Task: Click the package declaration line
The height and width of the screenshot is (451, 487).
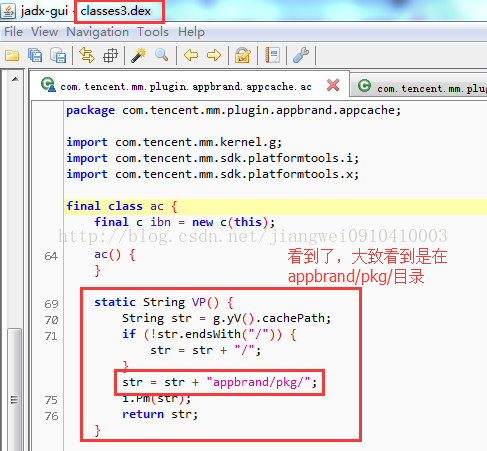Action: pos(233,110)
